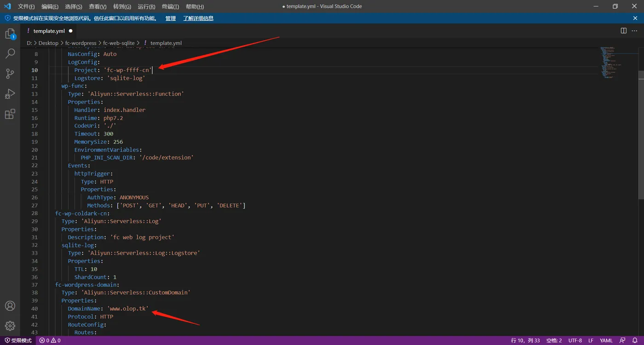Screen dimensions: 644x345
Task: Click the 了解详细信息 link
Action: click(x=198, y=18)
